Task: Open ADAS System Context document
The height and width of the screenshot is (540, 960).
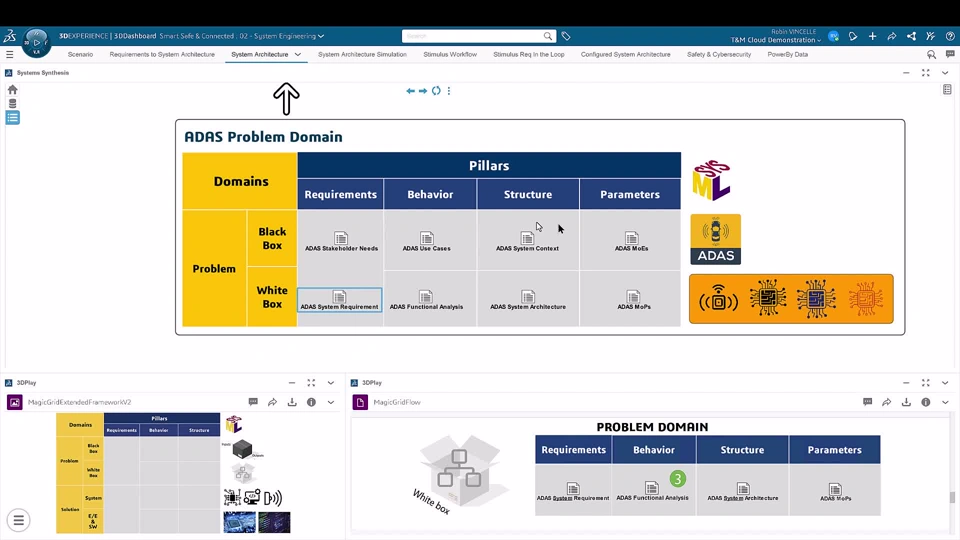Action: [x=527, y=241]
